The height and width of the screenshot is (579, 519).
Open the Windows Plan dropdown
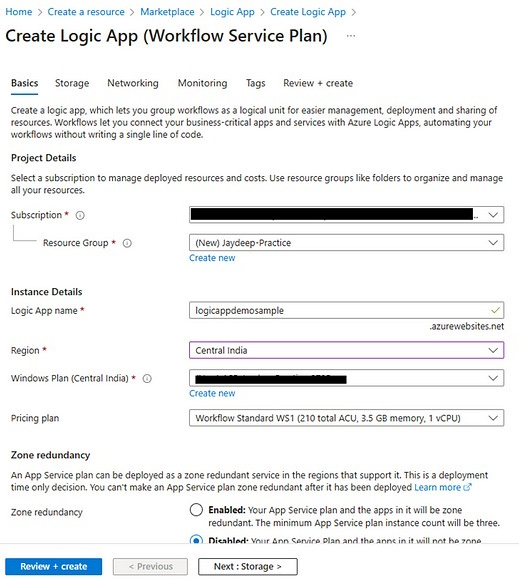point(346,378)
